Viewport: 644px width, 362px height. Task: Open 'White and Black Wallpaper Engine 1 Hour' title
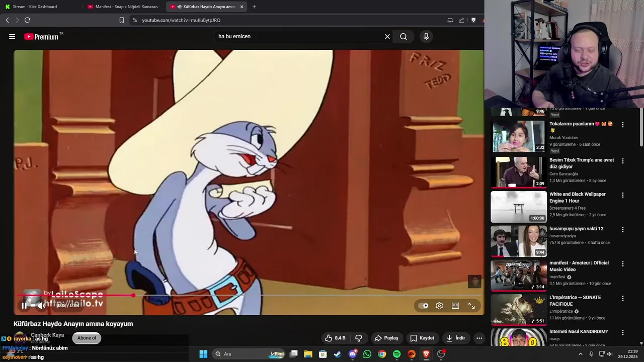(x=578, y=198)
